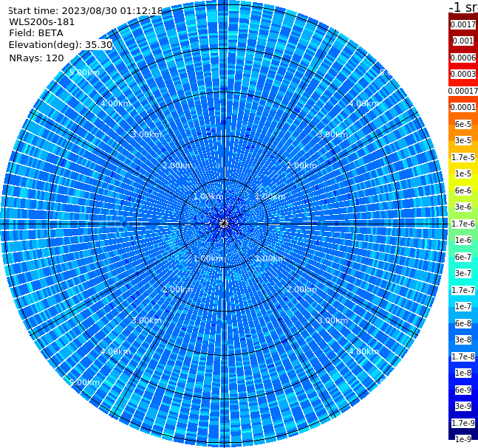Screen dimensions: 478x448
Task: Click the upper-right 4.00km ring label
Action: click(363, 103)
